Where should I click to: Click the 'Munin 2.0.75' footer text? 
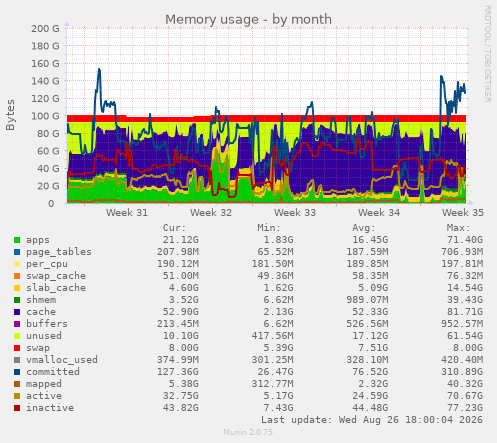point(248,432)
